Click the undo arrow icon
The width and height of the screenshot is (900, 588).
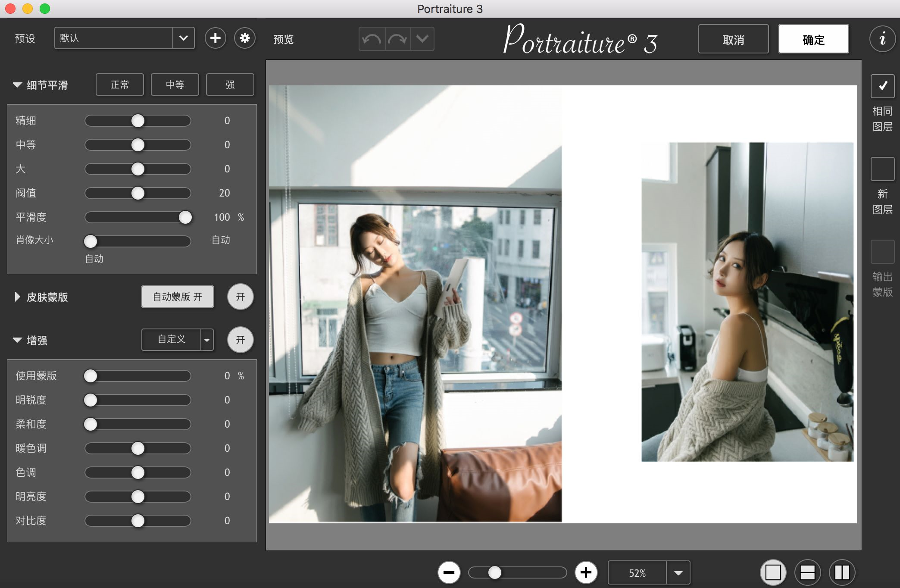(372, 39)
